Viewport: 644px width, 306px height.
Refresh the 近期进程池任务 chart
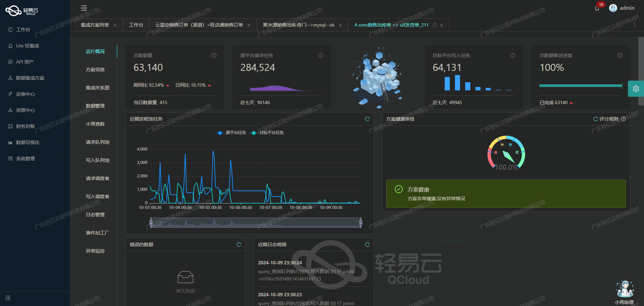[367, 119]
